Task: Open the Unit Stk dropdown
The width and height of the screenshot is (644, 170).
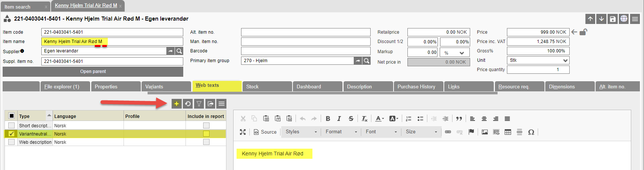Action: pos(538,60)
